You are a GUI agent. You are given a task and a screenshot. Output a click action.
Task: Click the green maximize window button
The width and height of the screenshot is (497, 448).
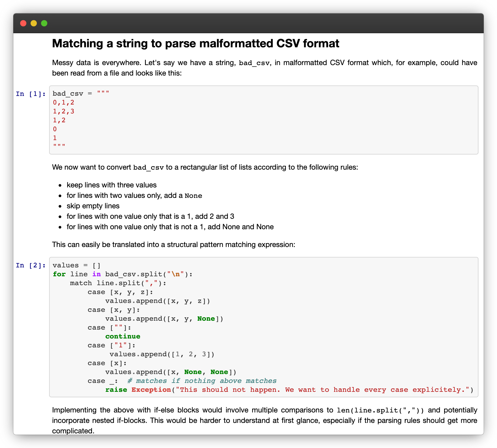point(44,23)
